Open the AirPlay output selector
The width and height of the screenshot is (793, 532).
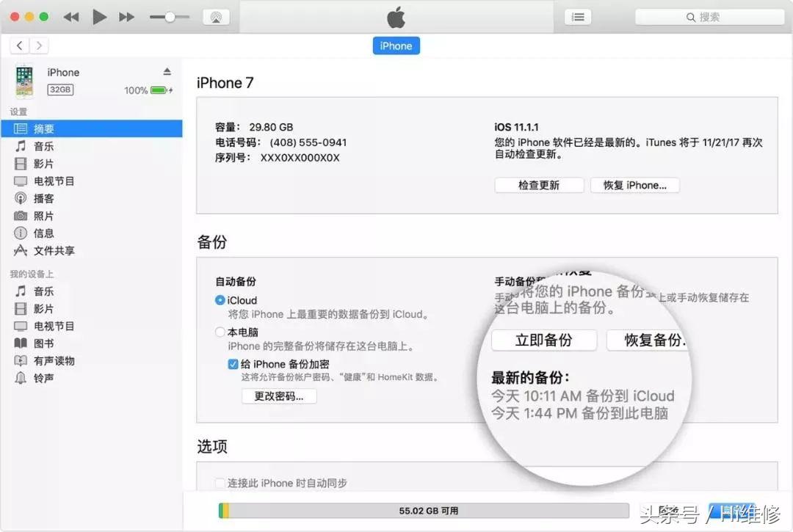[x=216, y=16]
